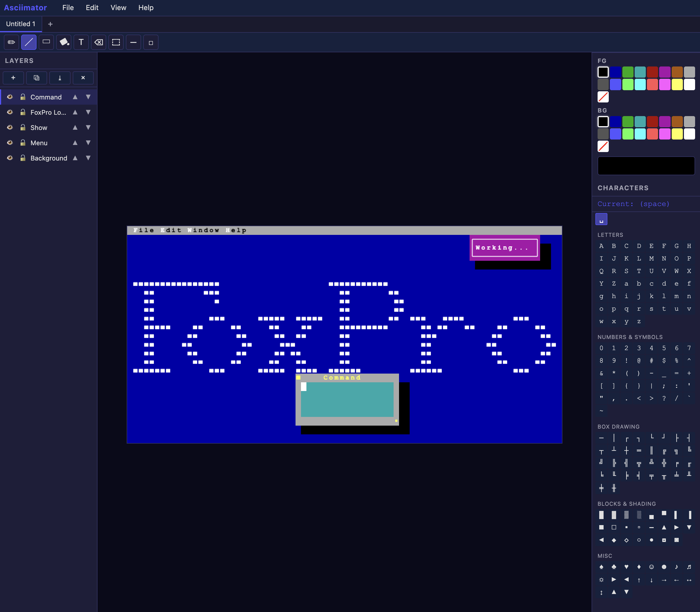Click the Working... box on canvas
This screenshot has height=612, width=700.
pos(504,248)
